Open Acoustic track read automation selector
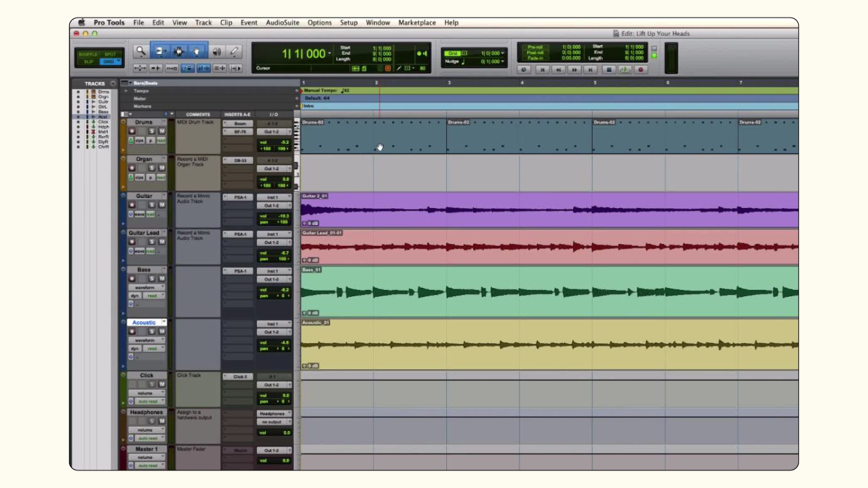This screenshot has height=488, width=868. point(154,348)
